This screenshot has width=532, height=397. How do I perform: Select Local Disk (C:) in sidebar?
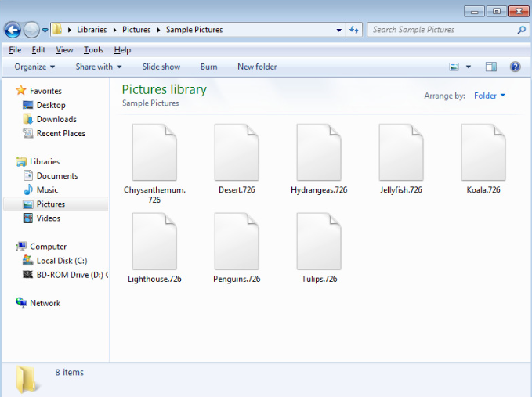click(61, 261)
